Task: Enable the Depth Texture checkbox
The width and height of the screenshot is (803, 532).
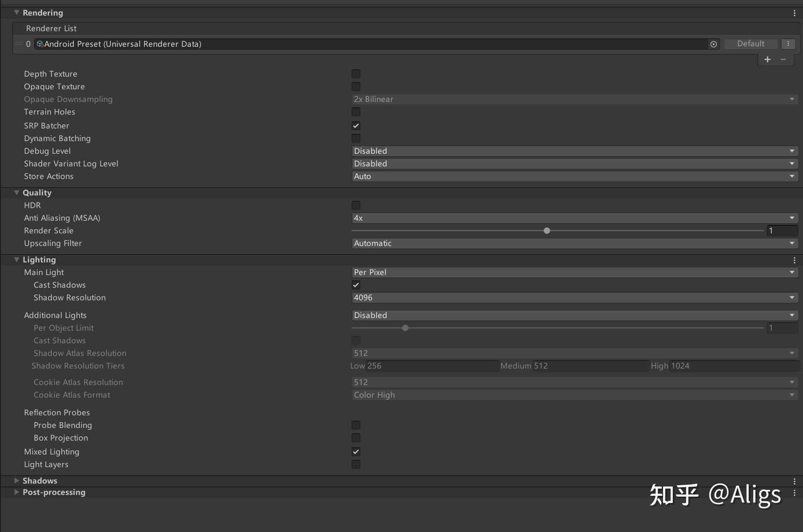Action: point(355,74)
